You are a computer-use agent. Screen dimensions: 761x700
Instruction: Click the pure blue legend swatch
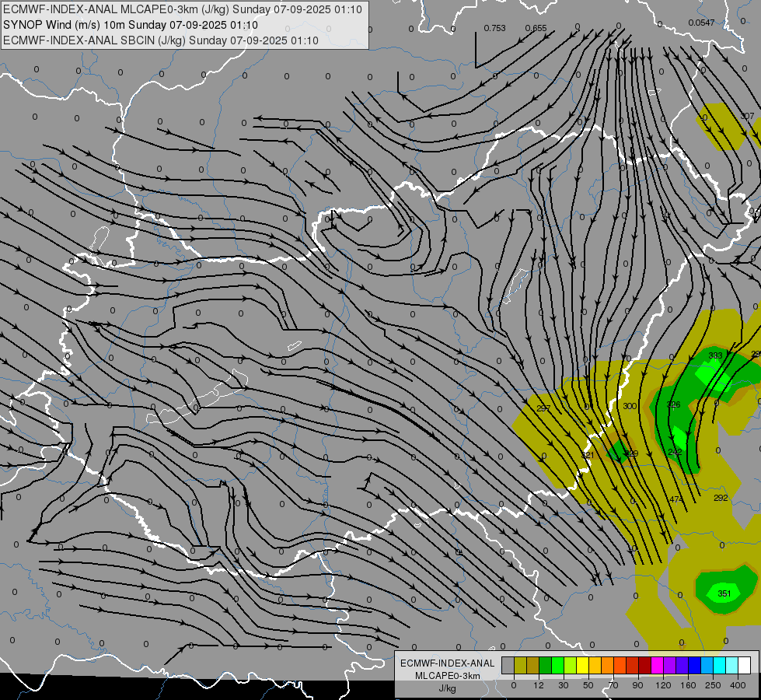click(695, 665)
